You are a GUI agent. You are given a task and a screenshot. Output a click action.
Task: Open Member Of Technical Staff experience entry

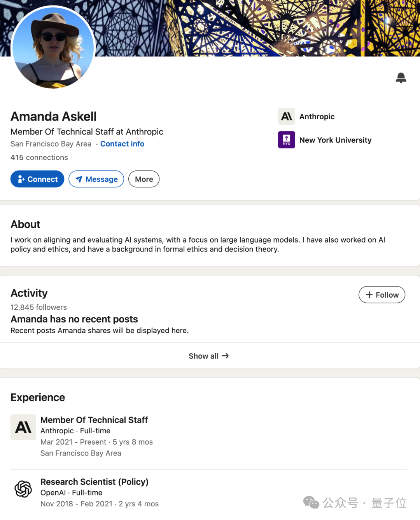click(94, 420)
